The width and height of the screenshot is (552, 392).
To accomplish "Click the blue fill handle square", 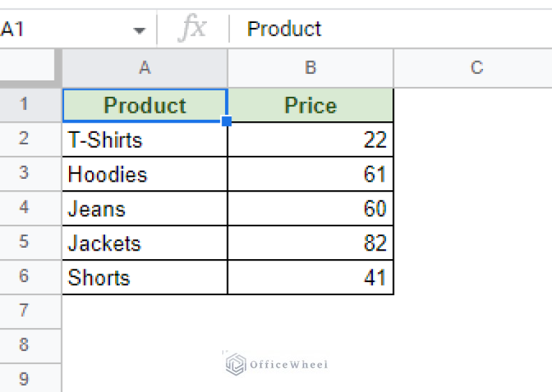I will coord(227,122).
